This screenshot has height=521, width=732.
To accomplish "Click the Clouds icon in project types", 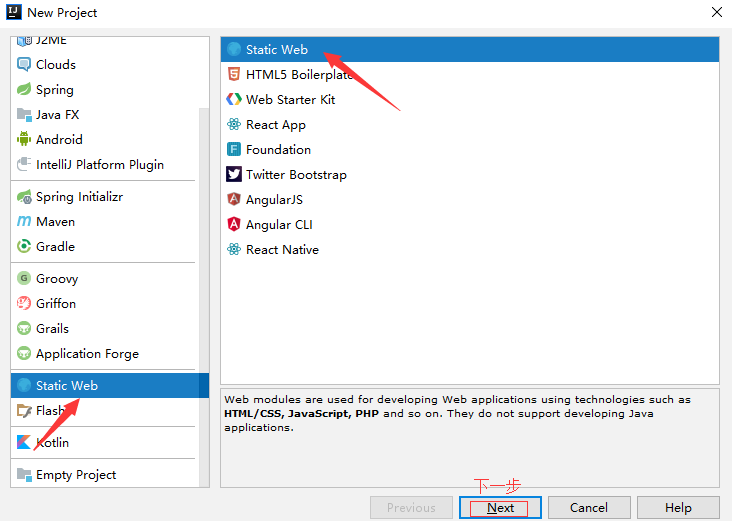I will point(24,64).
